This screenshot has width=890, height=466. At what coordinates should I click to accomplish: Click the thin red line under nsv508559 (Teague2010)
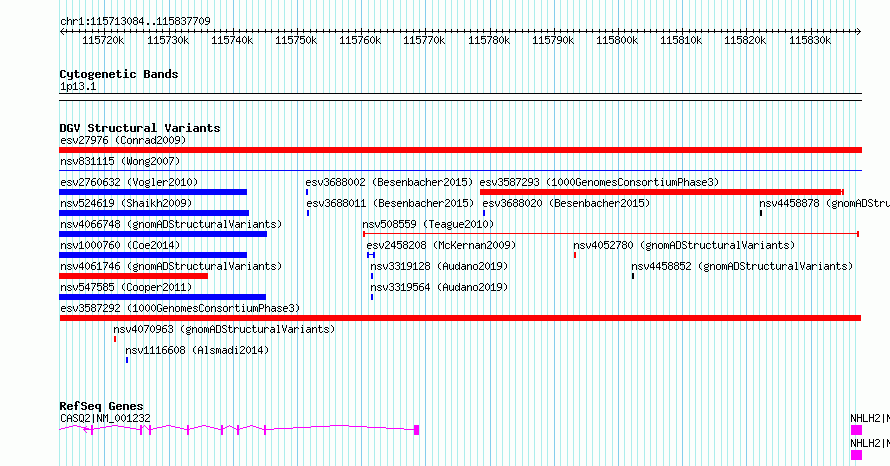(x=611, y=234)
